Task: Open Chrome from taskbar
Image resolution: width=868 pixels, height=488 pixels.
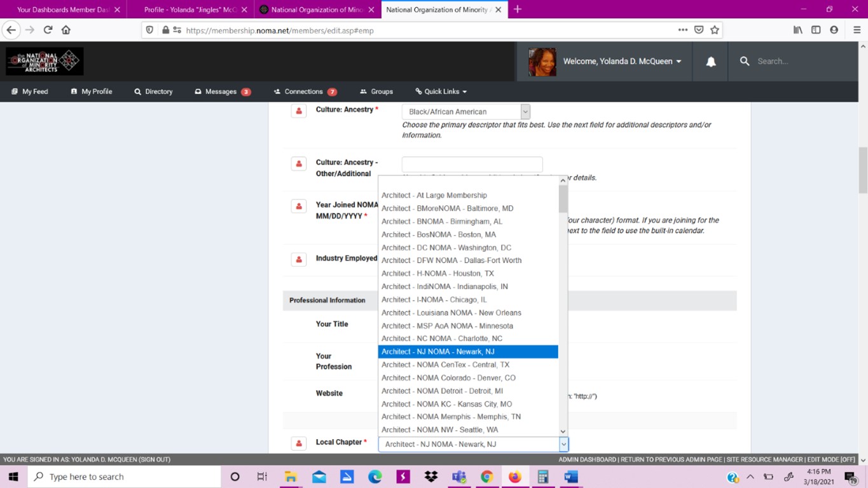Action: [487, 477]
